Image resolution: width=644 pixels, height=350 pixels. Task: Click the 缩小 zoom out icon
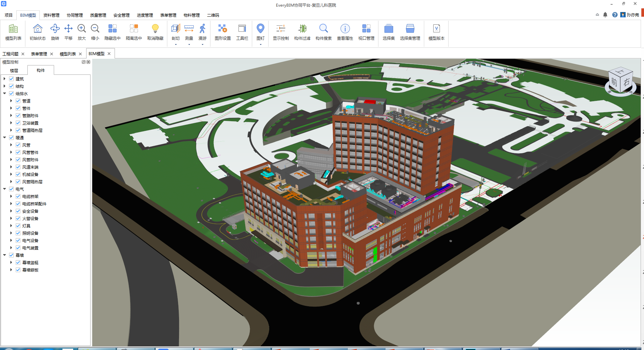95,32
